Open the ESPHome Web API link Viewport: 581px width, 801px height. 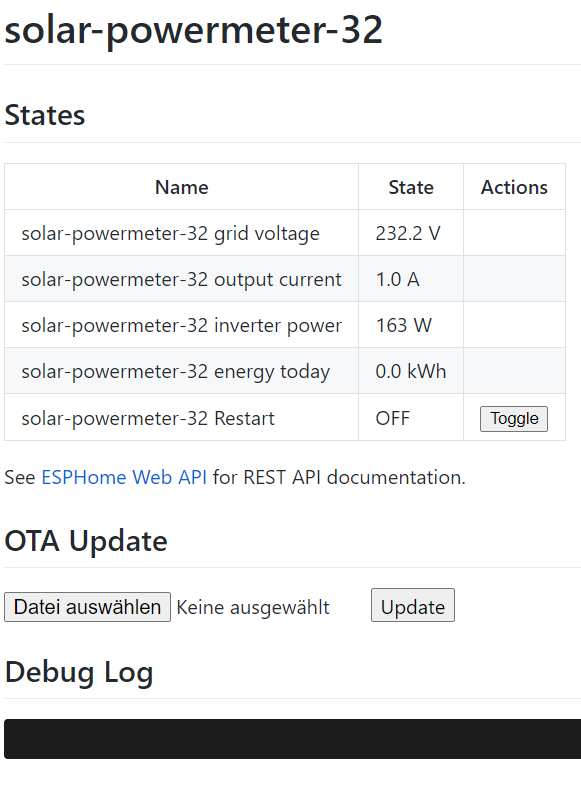(x=124, y=477)
